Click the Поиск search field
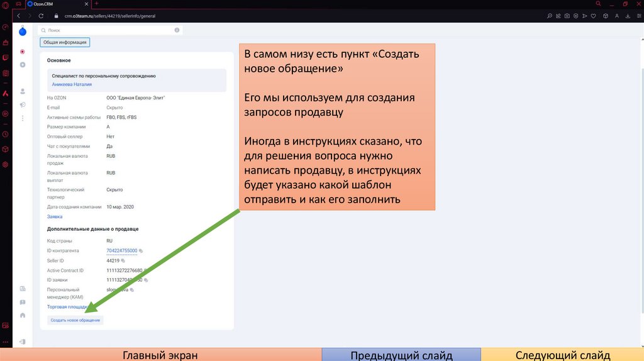The height and width of the screenshot is (361, 644). coord(110,30)
